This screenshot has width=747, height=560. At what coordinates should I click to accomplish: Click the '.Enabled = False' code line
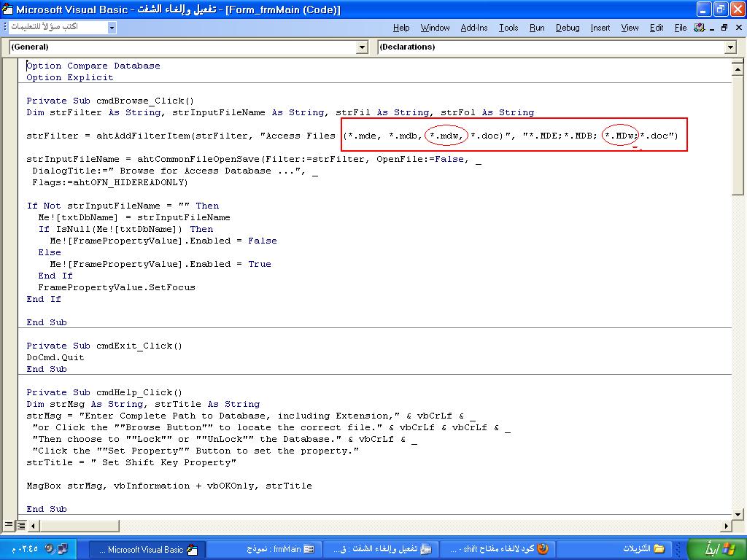pos(163,241)
